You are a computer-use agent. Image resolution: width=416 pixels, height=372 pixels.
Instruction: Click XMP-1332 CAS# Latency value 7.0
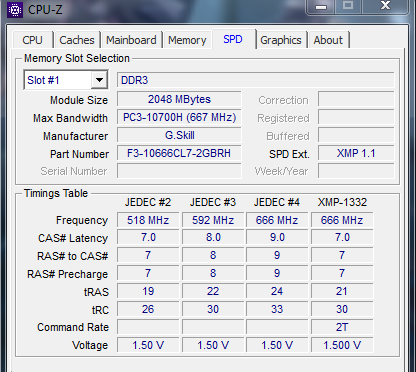[x=342, y=237]
